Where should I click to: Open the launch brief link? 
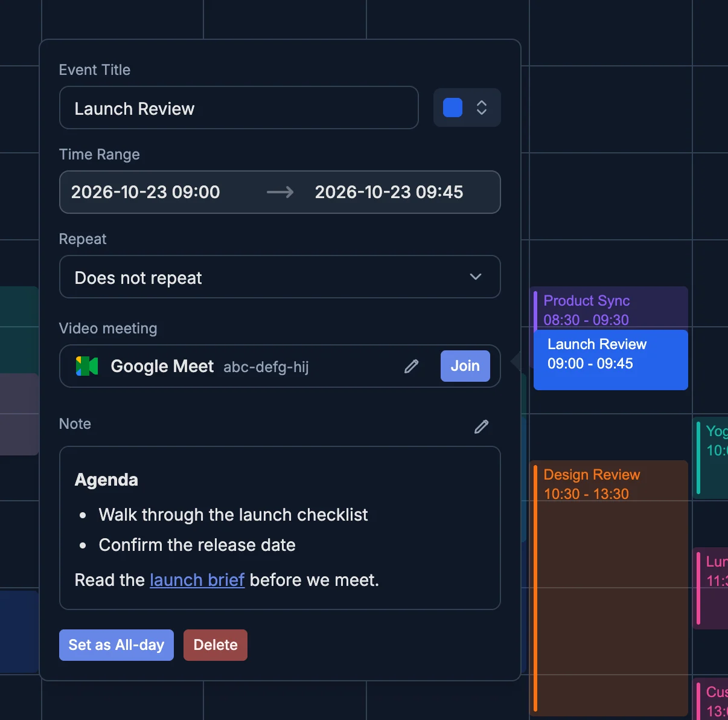pos(197,580)
